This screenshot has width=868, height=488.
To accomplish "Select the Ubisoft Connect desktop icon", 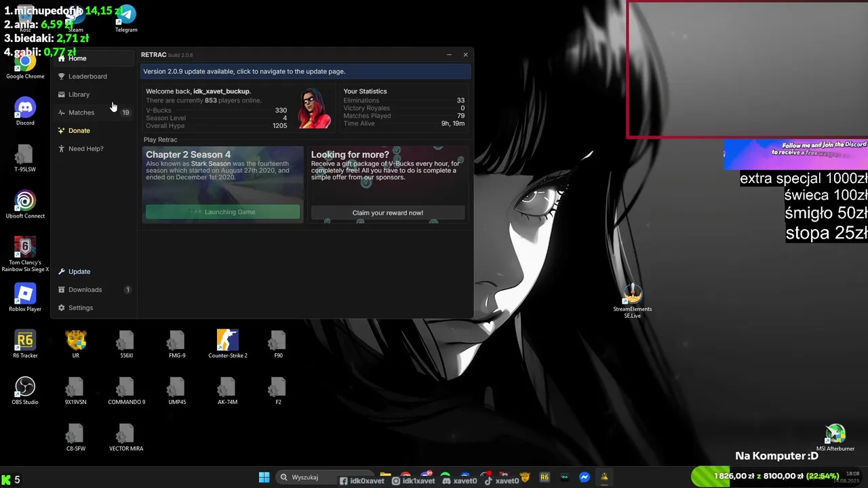I will point(25,205).
